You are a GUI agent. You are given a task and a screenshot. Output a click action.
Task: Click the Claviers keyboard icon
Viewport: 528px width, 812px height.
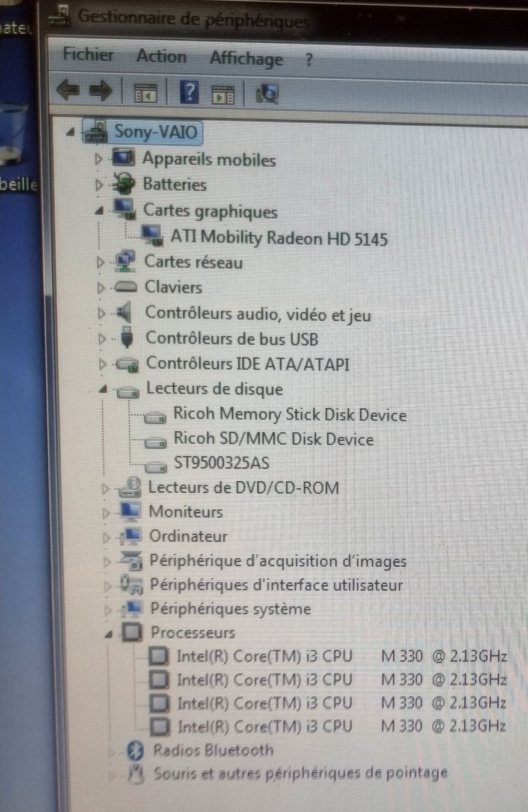pos(126,288)
